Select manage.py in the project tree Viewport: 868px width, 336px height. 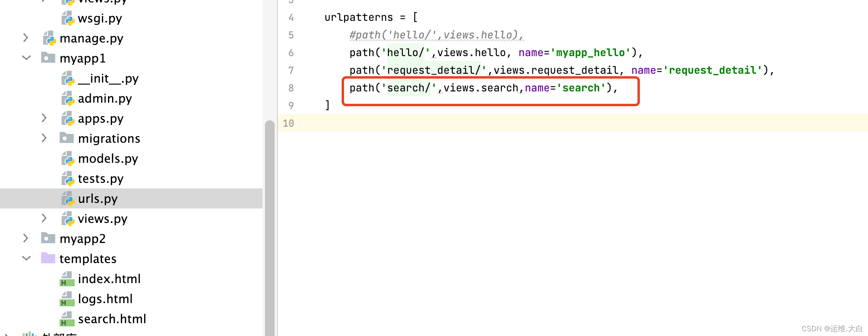[92, 38]
